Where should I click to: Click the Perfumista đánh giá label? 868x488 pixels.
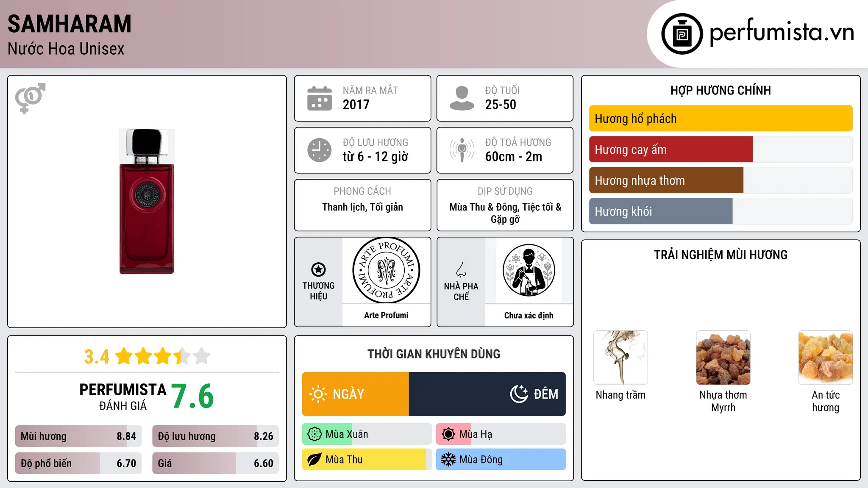[x=123, y=396]
